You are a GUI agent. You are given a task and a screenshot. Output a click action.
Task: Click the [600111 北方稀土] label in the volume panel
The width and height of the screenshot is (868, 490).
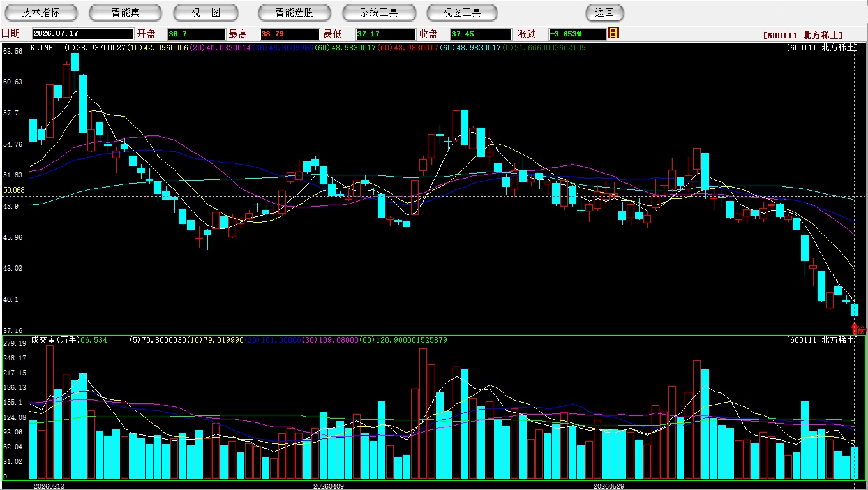point(821,340)
